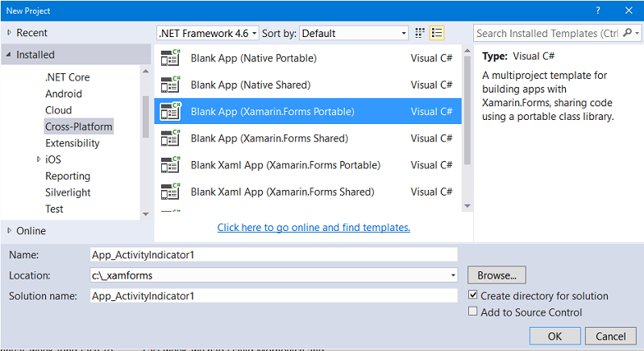Choose Blank Xaml App (Xamarin.Forms Shared) template
Image resolution: width=644 pixels, height=351 pixels.
click(x=308, y=192)
